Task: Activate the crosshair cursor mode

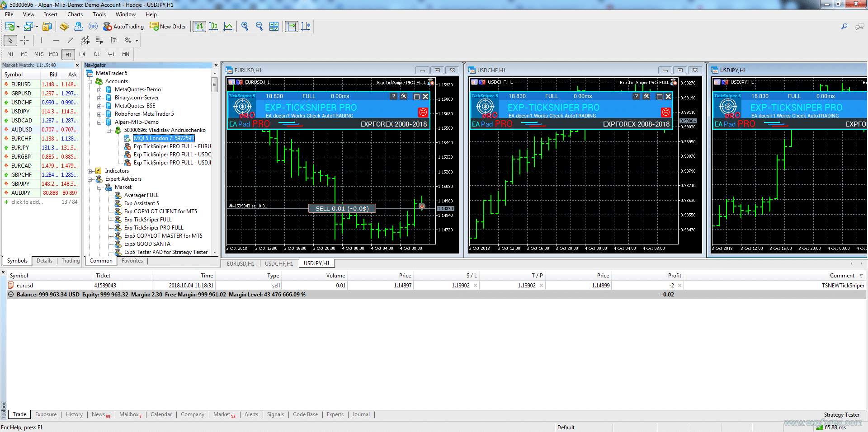Action: tap(24, 40)
